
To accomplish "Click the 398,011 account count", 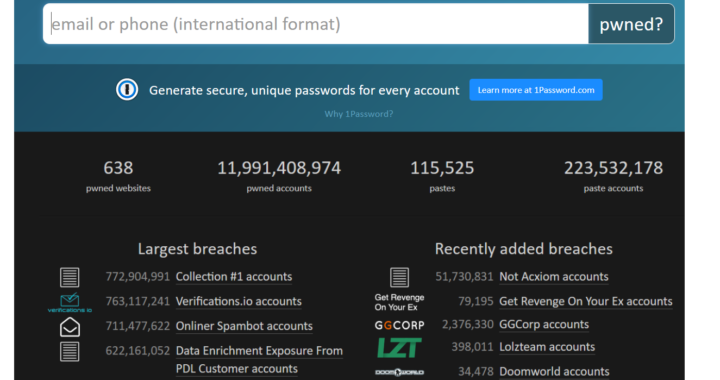I will [x=472, y=347].
